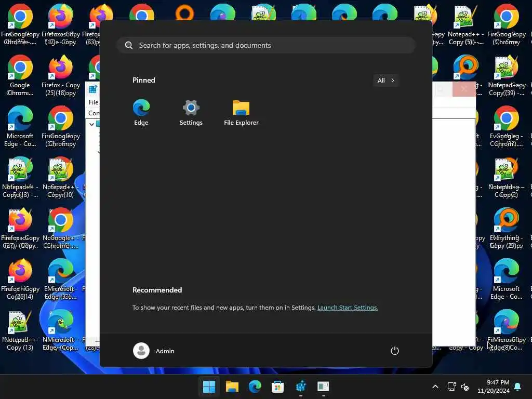Select the 'Edge (8) Co...' desktop shortcut
This screenshot has height=399, width=532.
pyautogui.click(x=506, y=330)
